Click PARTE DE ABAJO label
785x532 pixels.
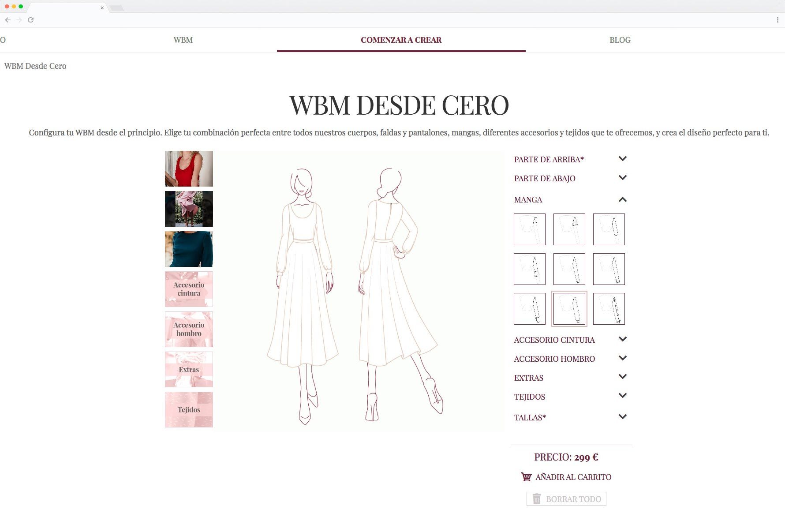coord(545,179)
